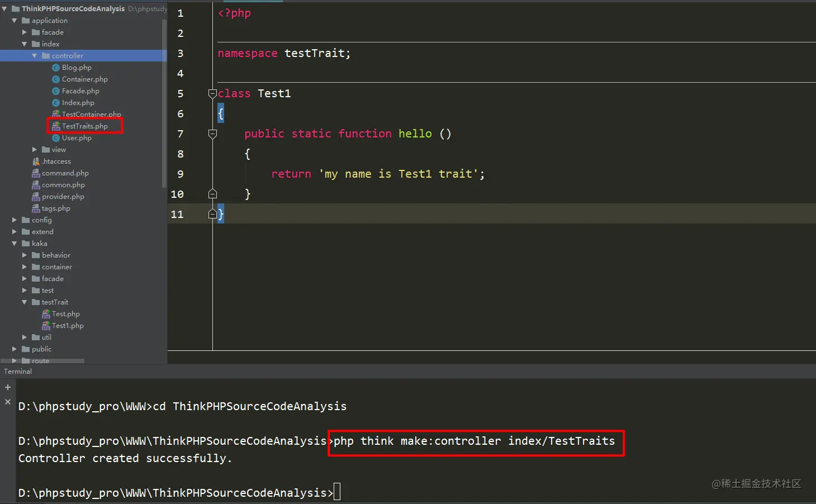Expand the config folder arrow
816x504 pixels.
[15, 220]
